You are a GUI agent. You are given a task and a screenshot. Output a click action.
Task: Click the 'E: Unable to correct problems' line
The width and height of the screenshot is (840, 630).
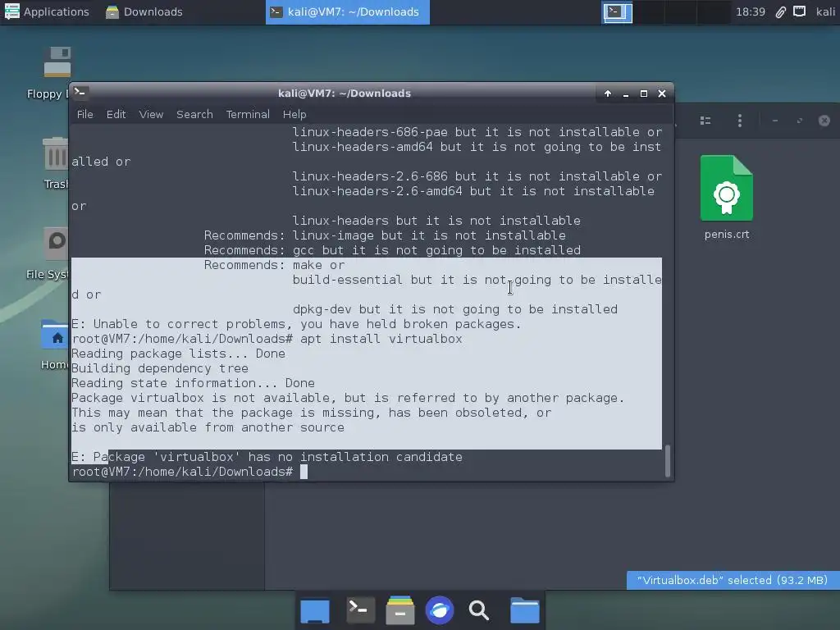pyautogui.click(x=296, y=324)
